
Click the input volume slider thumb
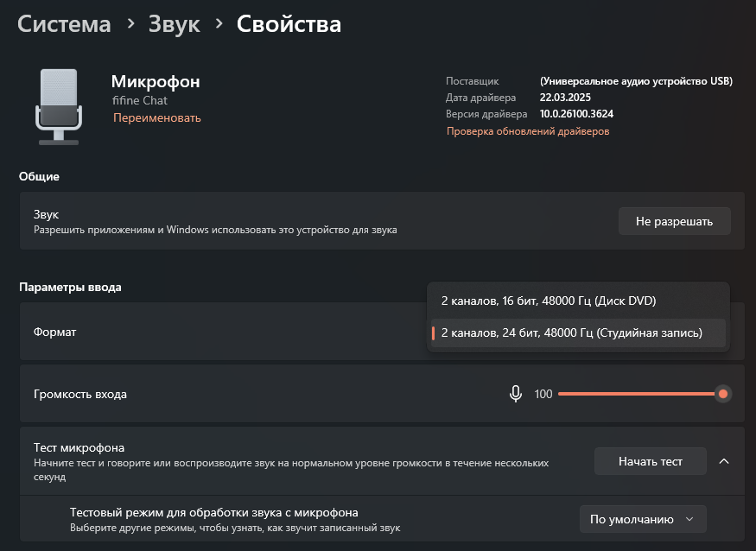723,394
